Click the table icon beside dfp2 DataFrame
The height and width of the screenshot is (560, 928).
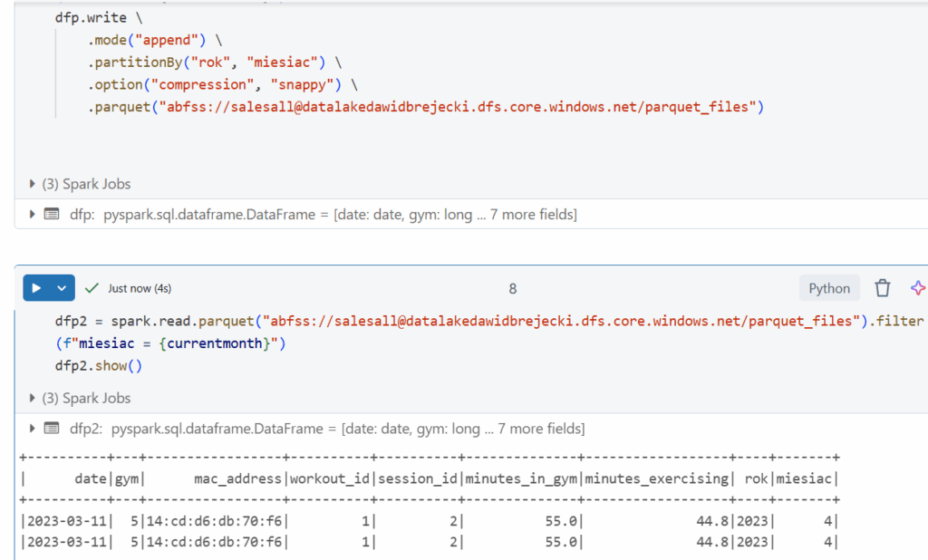pos(52,429)
